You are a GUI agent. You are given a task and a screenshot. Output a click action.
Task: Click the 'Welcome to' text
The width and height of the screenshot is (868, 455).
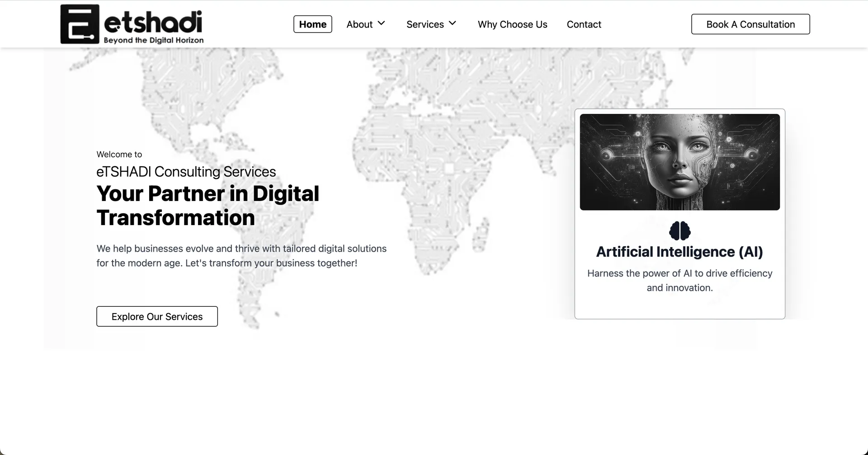pos(119,155)
